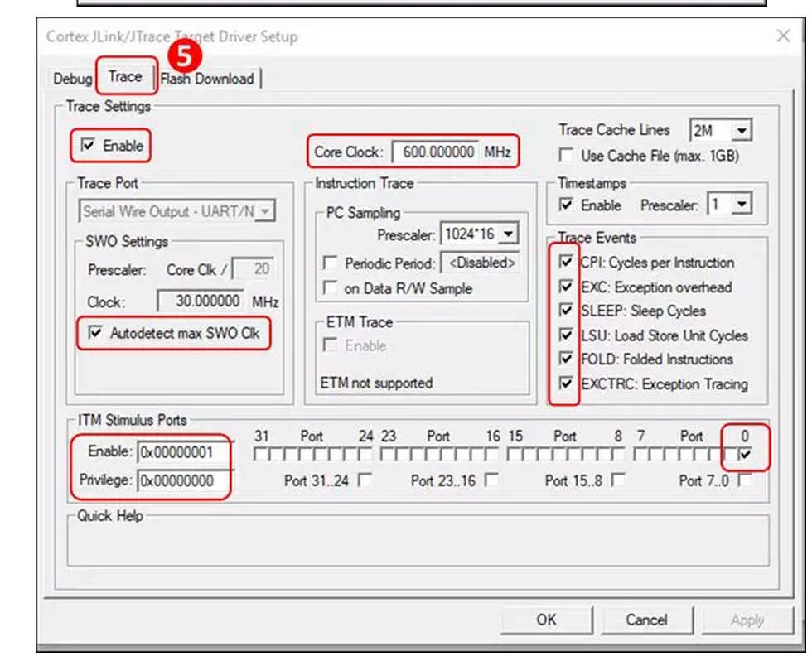Toggle SLEEP Sleep Cycles event
Viewport: 812px width, 656px height.
pos(566,311)
